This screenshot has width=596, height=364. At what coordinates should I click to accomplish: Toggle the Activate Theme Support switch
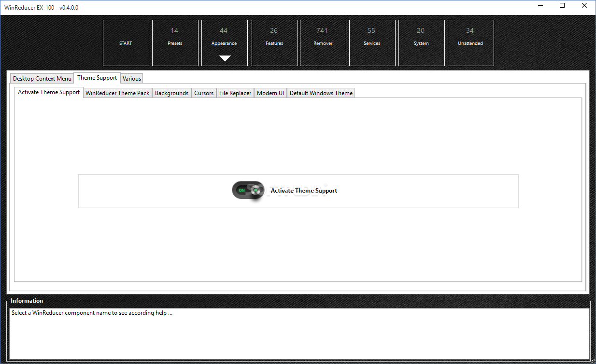tap(248, 190)
